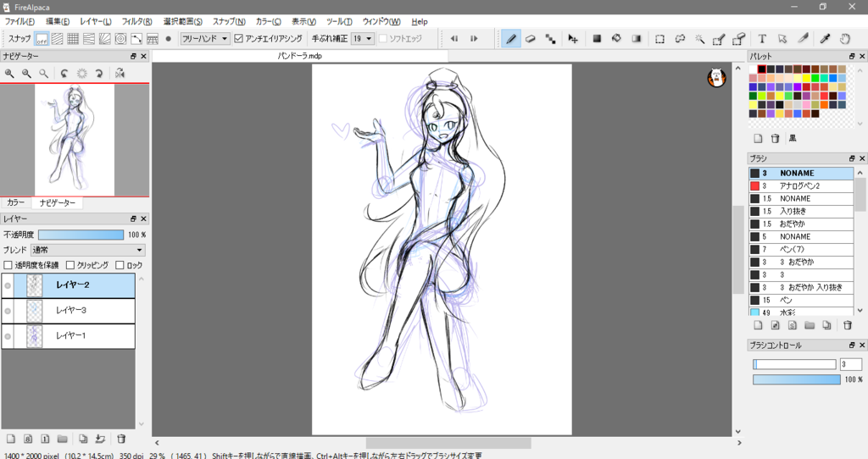Open the stabilizer value 19 dropdown

click(363, 39)
